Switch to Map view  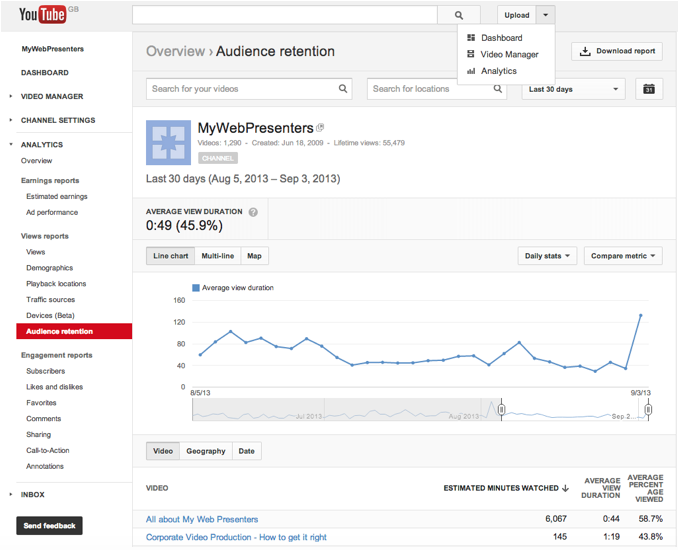tap(254, 256)
